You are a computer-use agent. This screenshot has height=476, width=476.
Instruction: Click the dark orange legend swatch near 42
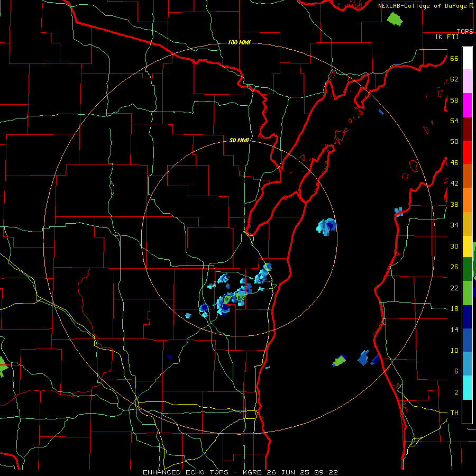[x=467, y=176]
